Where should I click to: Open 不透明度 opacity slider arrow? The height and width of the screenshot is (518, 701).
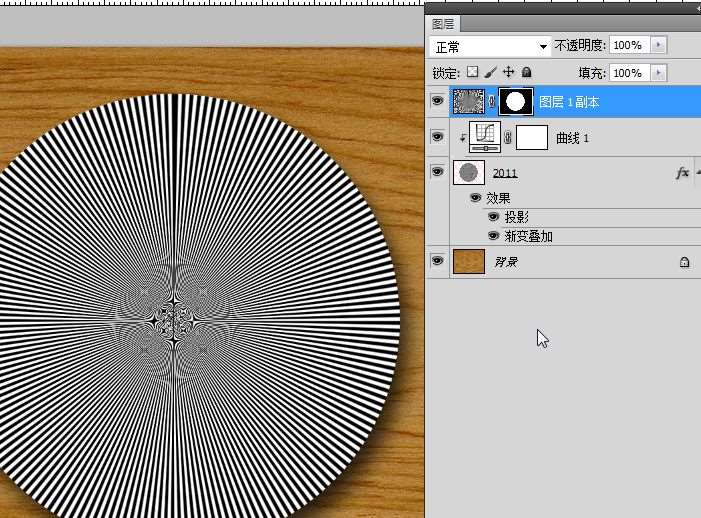point(658,45)
